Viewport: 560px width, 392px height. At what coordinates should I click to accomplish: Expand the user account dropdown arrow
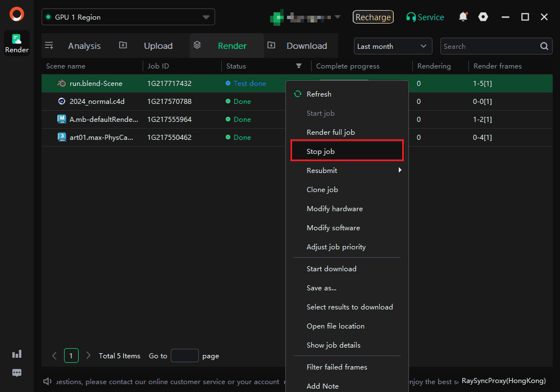pyautogui.click(x=338, y=17)
